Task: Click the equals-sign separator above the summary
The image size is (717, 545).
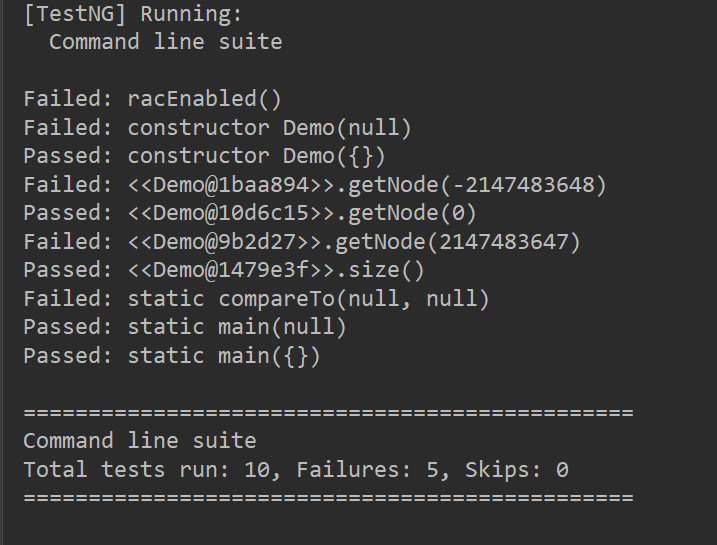Action: click(x=328, y=412)
